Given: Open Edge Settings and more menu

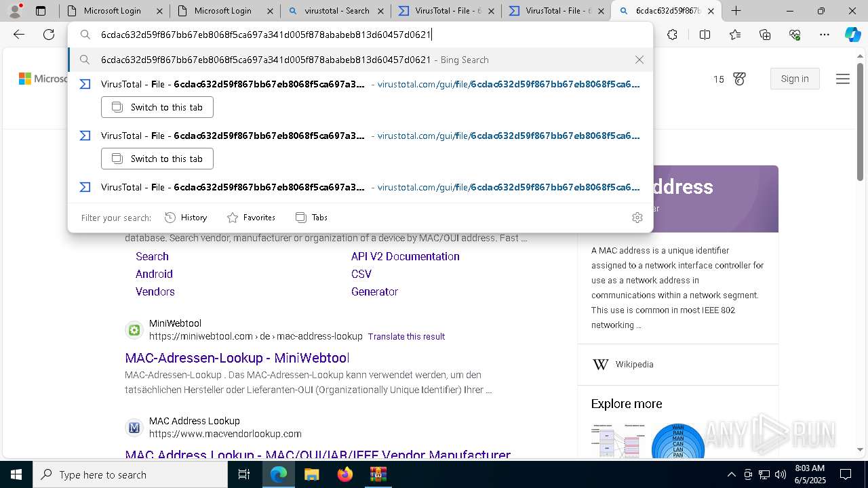Looking at the screenshot, I should coord(825,35).
